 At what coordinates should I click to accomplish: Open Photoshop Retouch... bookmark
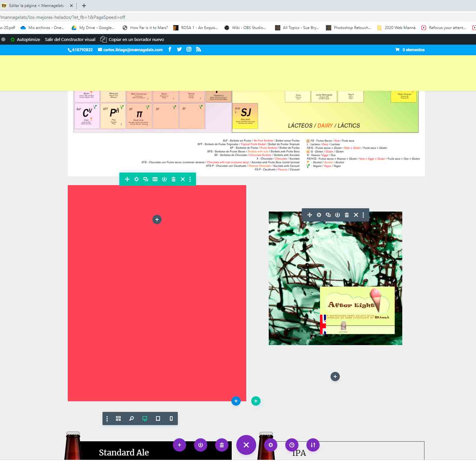[348, 28]
